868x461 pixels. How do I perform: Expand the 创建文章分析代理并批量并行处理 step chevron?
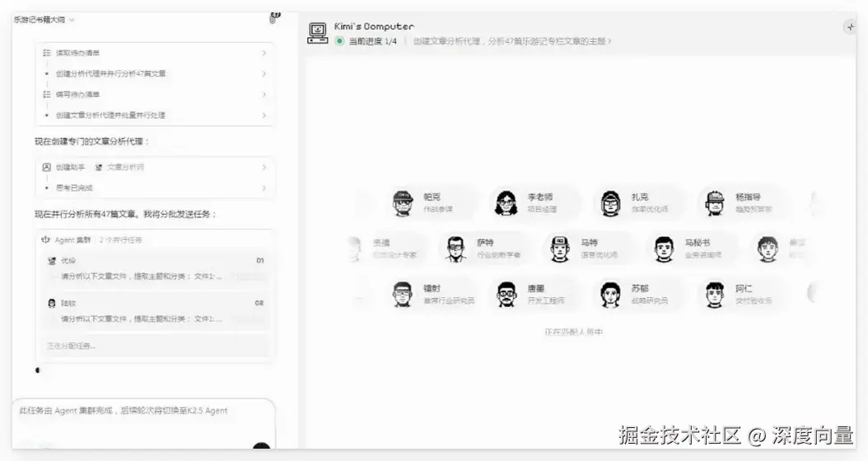click(264, 115)
